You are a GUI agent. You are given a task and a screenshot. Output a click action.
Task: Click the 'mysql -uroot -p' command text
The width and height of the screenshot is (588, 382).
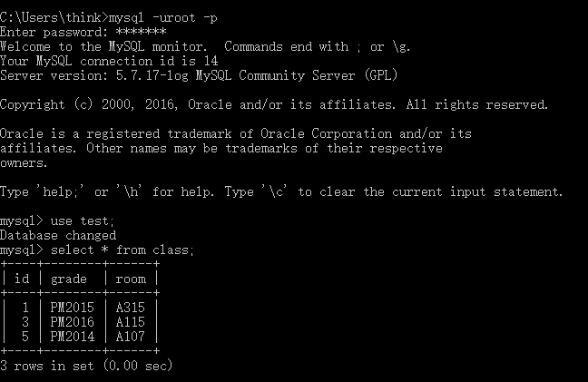[x=161, y=17]
